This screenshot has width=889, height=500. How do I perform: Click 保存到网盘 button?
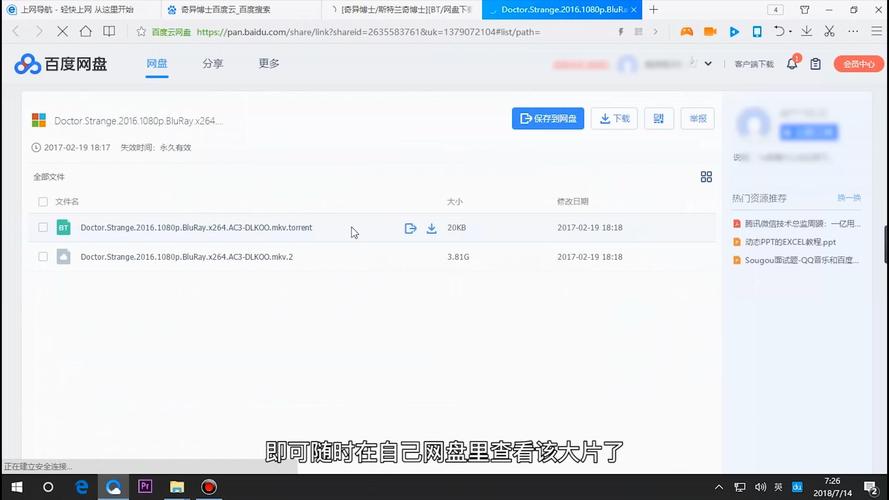[548, 118]
